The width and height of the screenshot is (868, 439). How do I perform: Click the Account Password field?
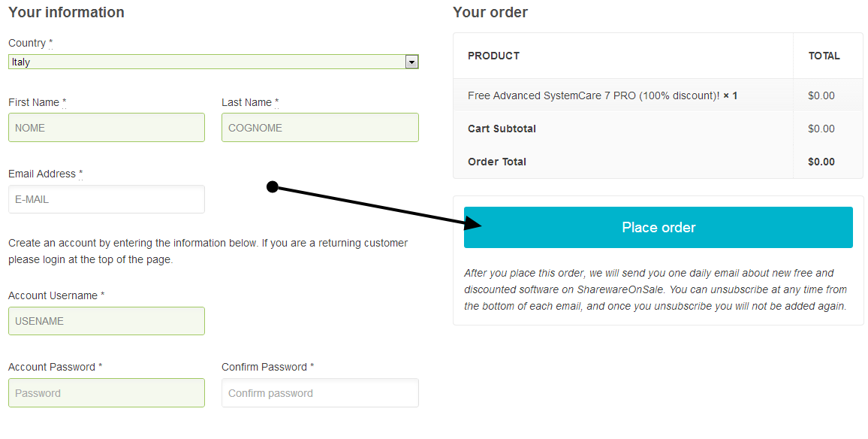(x=106, y=393)
